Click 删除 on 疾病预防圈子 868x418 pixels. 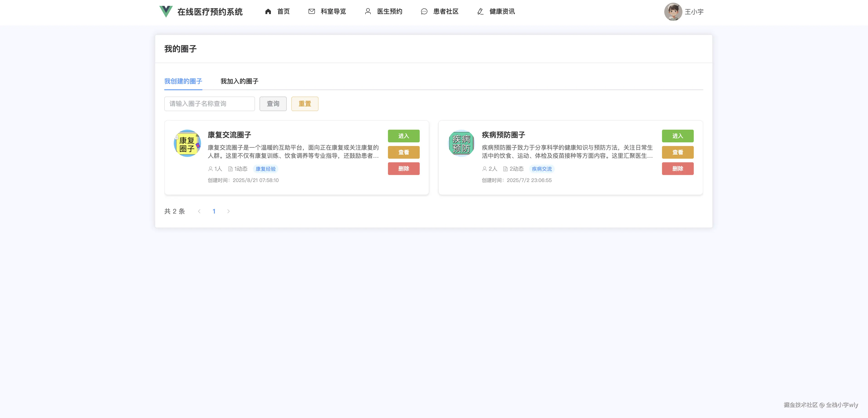678,169
